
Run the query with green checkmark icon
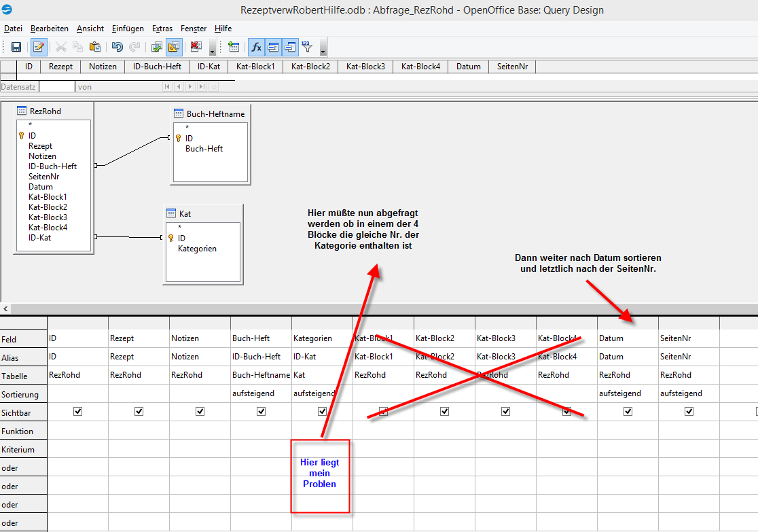pos(157,47)
